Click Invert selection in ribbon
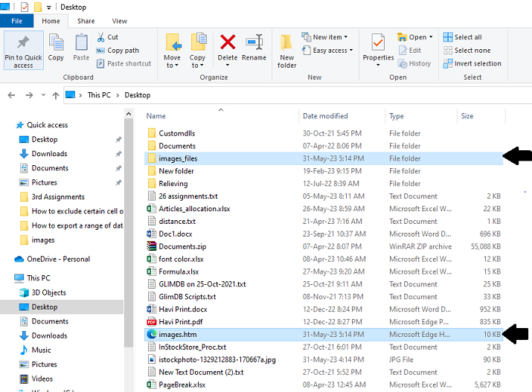This screenshot has height=392, width=532. (472, 63)
